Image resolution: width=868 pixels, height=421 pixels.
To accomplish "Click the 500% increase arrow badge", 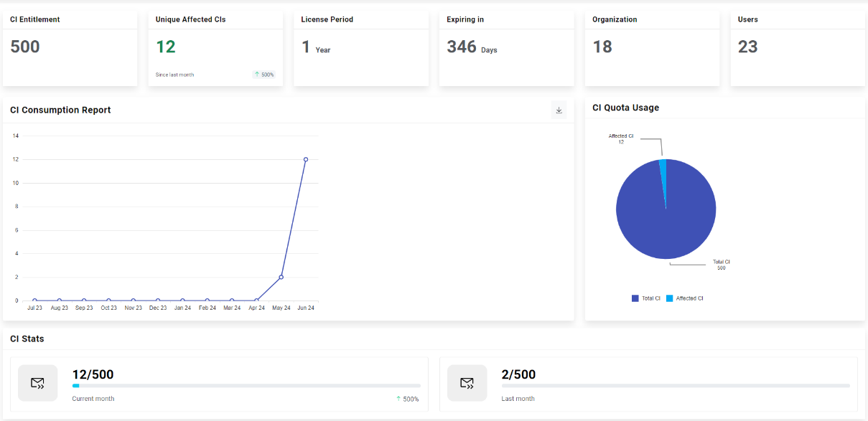I will 264,75.
